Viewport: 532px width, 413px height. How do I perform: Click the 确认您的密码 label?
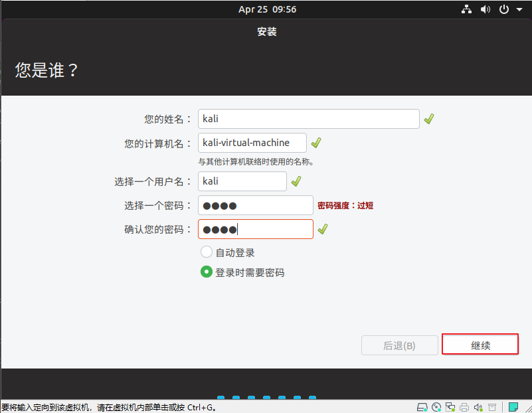click(x=158, y=230)
